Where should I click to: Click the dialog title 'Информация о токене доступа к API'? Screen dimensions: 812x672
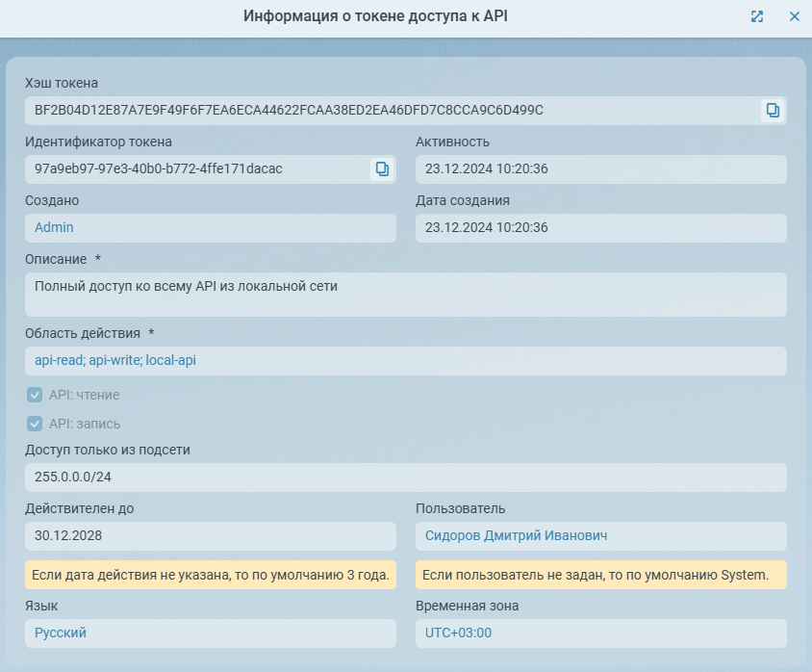[375, 16]
